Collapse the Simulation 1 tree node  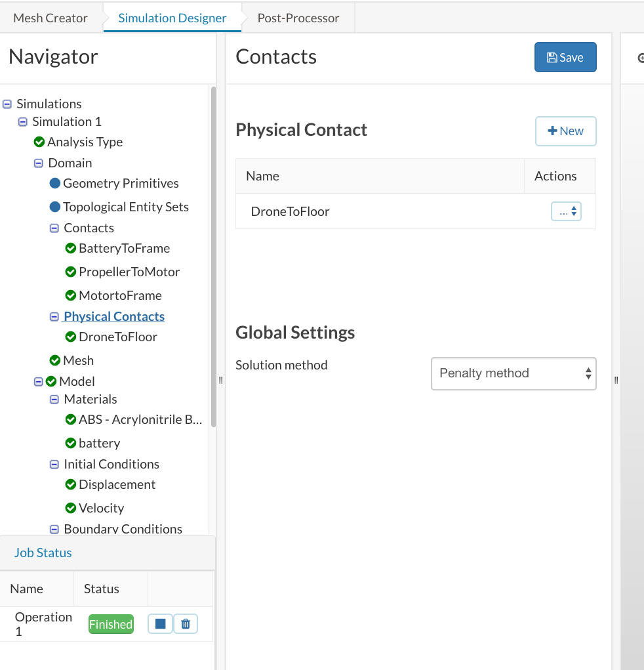coord(23,121)
